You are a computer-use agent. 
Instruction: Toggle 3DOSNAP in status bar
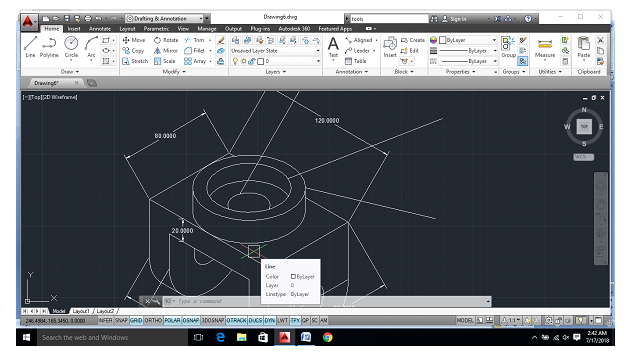click(x=213, y=320)
